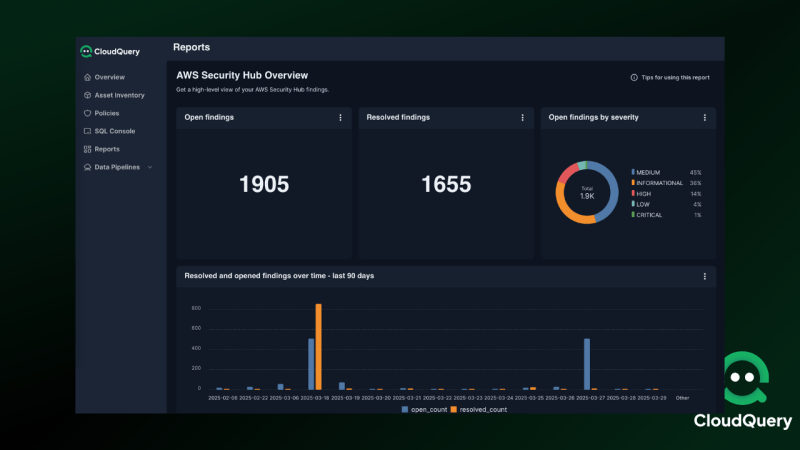
Task: Click the 1905 open findings value
Action: [264, 184]
